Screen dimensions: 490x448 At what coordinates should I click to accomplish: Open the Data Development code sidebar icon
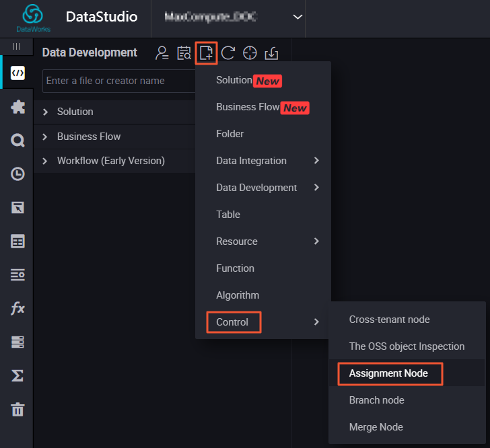coord(17,73)
